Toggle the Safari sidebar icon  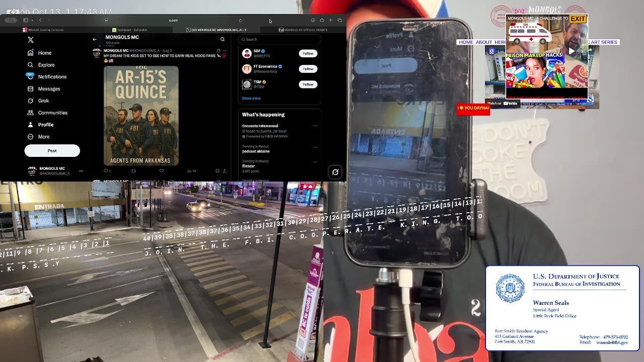click(25, 20)
